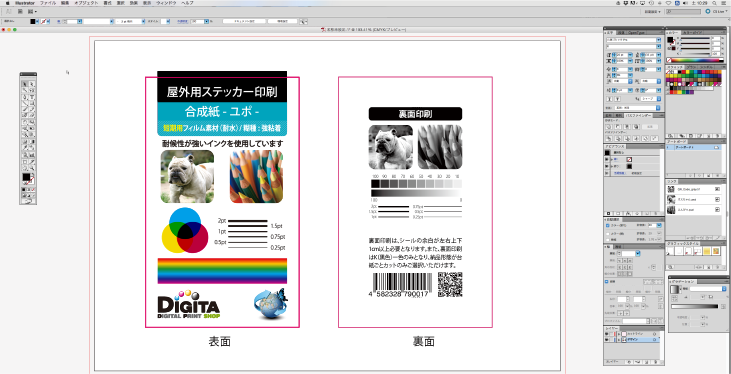Image resolution: width=731 pixels, height=374 pixels.
Task: Switch to the ブラシ tab
Action: pyautogui.click(x=691, y=67)
